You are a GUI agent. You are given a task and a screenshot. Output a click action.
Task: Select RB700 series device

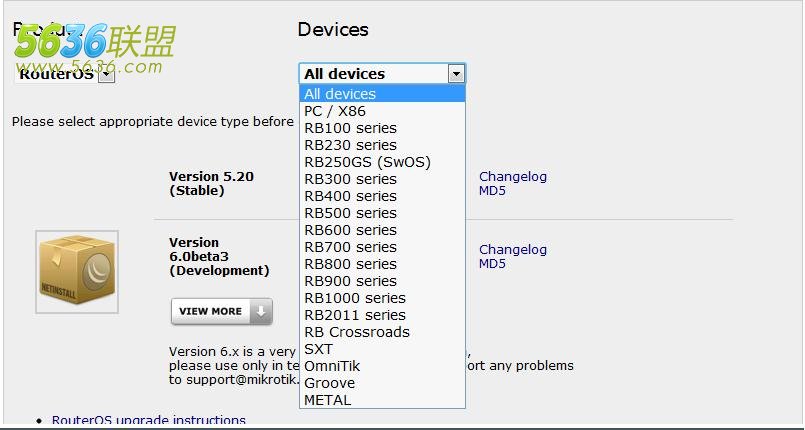pyautogui.click(x=382, y=247)
